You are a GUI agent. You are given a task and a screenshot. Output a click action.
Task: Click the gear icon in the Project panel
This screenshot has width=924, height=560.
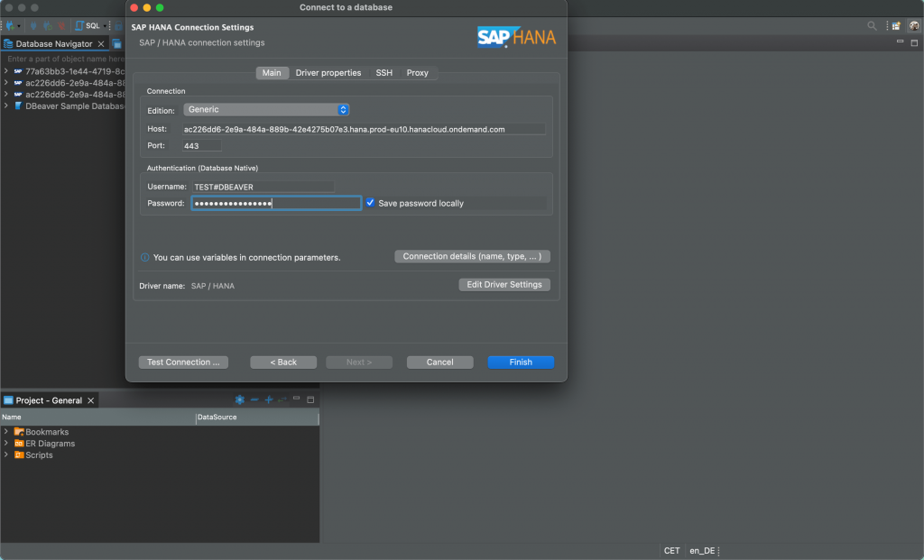pos(239,399)
